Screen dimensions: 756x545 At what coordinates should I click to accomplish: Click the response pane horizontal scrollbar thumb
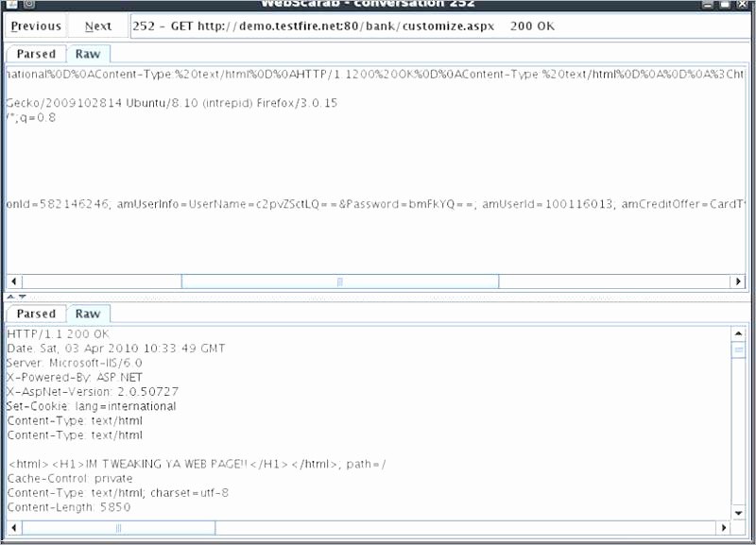(118, 527)
